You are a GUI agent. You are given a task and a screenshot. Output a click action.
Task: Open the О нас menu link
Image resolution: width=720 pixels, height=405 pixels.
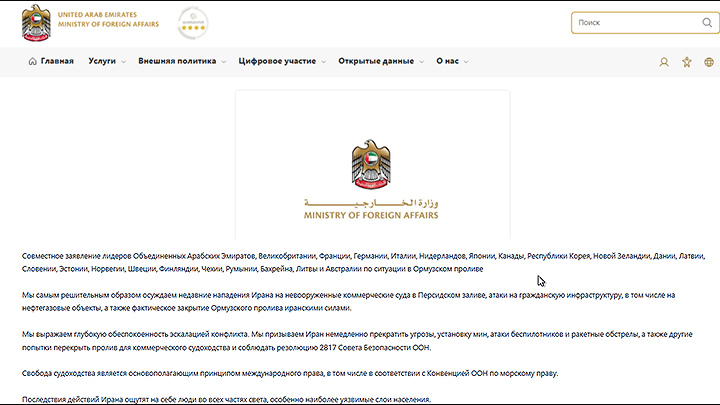(447, 61)
